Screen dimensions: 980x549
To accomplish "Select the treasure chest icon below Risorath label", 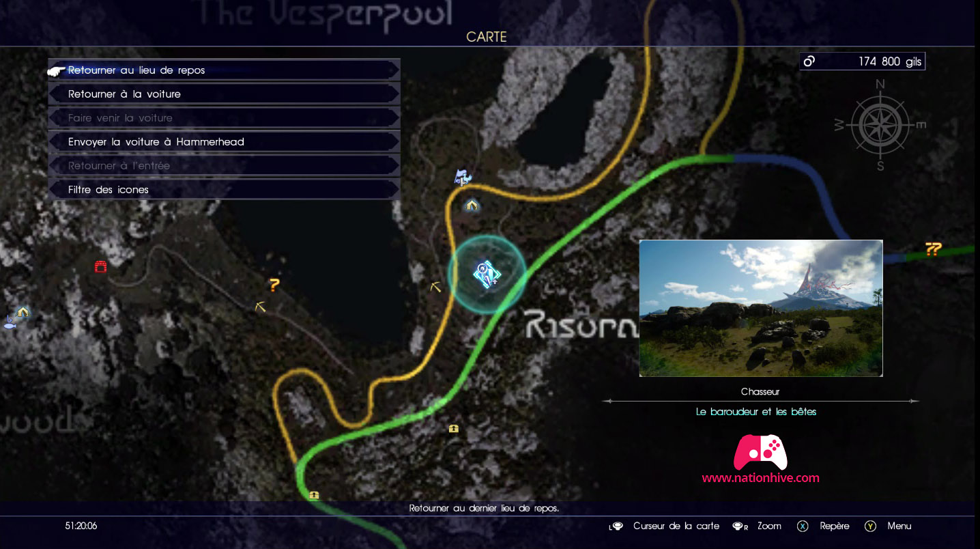I will pyautogui.click(x=454, y=429).
